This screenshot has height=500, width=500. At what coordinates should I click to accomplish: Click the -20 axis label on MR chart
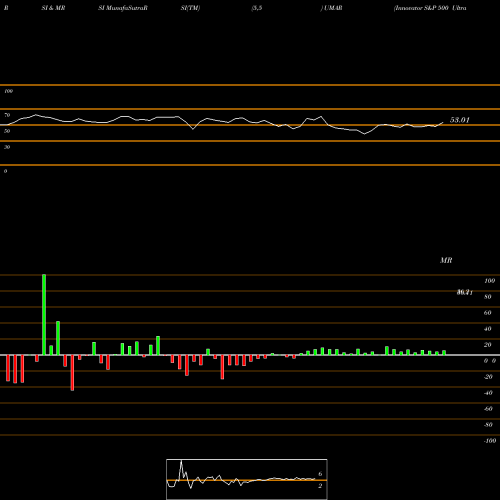pyautogui.click(x=488, y=377)
